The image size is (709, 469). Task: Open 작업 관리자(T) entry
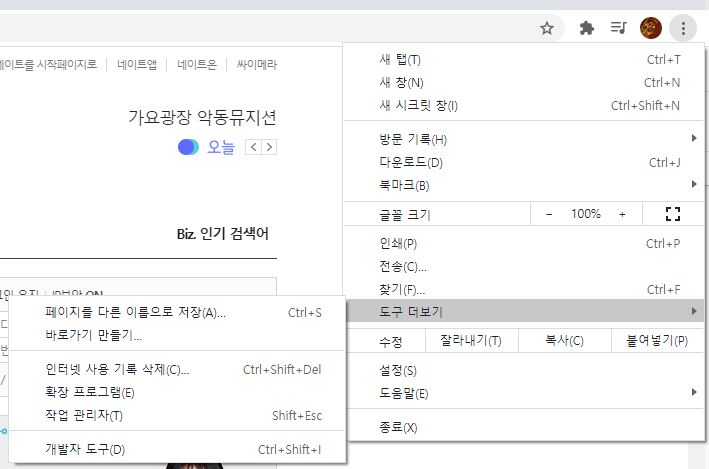click(x=177, y=415)
